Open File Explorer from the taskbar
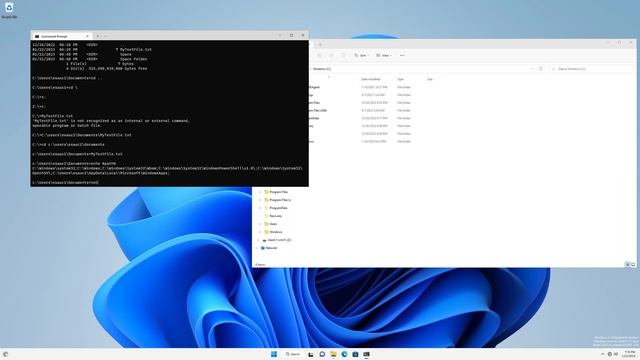The image size is (640, 360). [x=333, y=354]
